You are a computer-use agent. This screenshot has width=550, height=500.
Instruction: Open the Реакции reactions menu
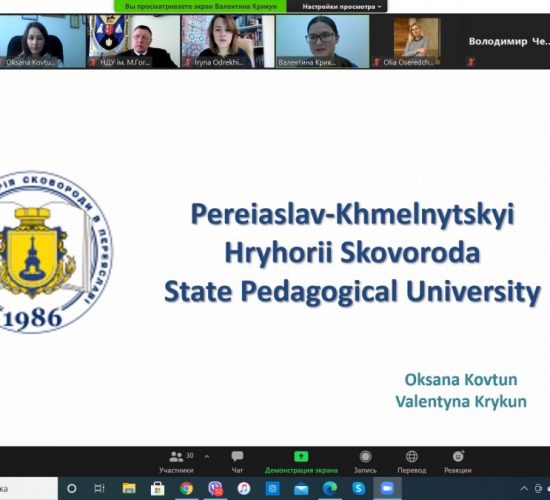[458, 462]
